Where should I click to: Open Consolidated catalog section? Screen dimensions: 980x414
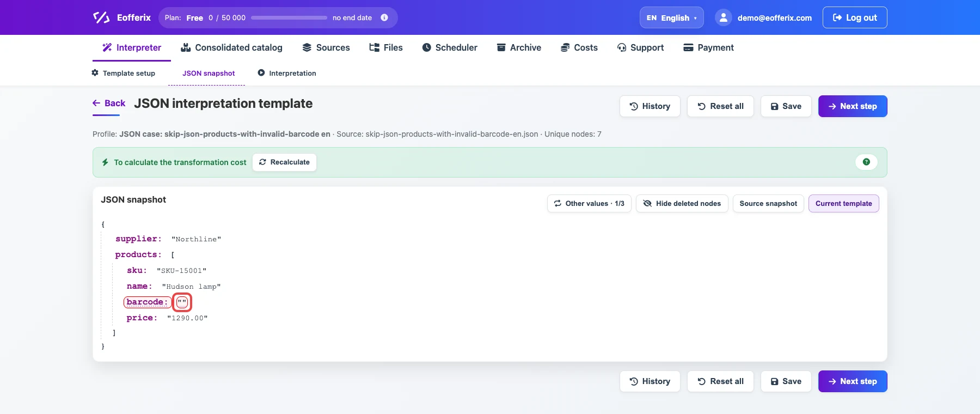(231, 47)
